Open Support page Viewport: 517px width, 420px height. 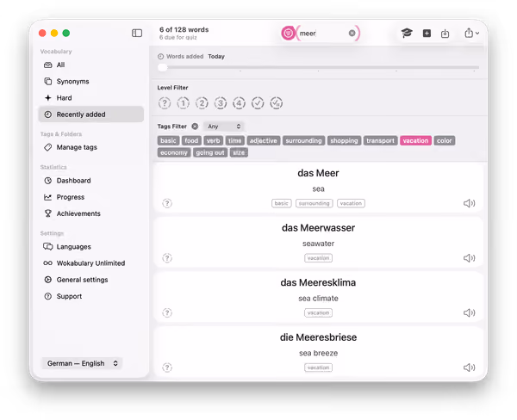pos(90,296)
